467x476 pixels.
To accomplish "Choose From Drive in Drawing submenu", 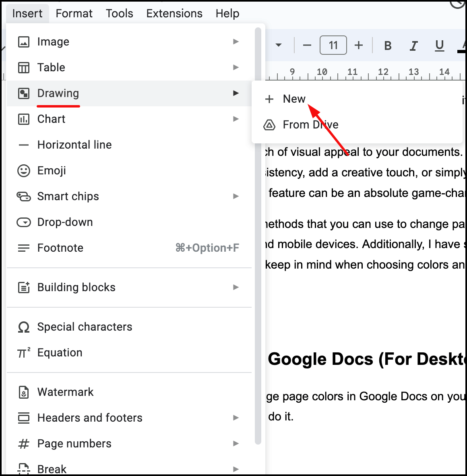I will pos(357,125).
